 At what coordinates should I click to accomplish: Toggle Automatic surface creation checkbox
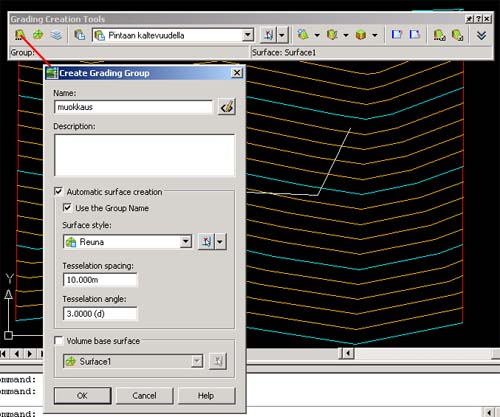tap(59, 191)
